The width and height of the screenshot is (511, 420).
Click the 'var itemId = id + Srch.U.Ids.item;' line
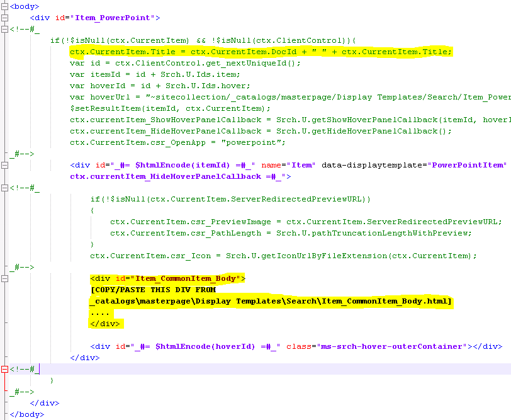point(155,75)
